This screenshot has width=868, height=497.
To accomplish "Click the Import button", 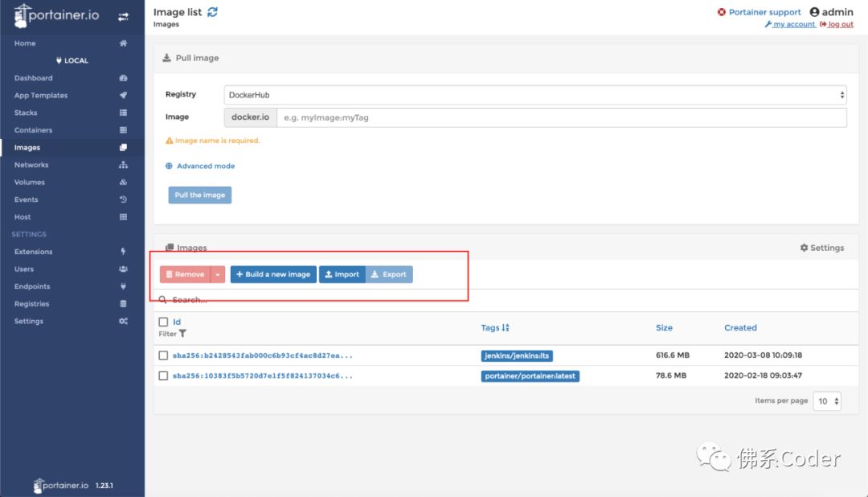I will [x=342, y=274].
